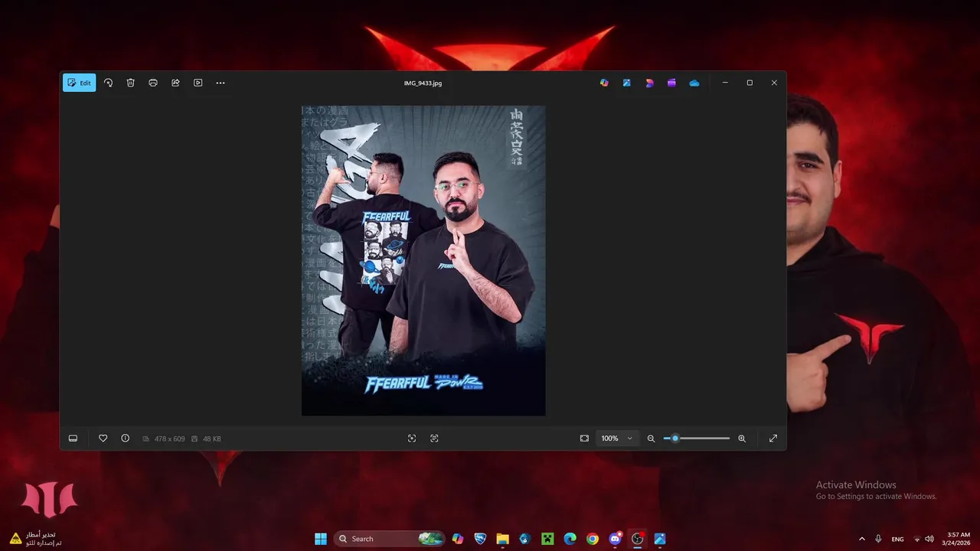Open Google Chrome from the taskbar
The height and width of the screenshot is (551, 980).
tap(593, 539)
